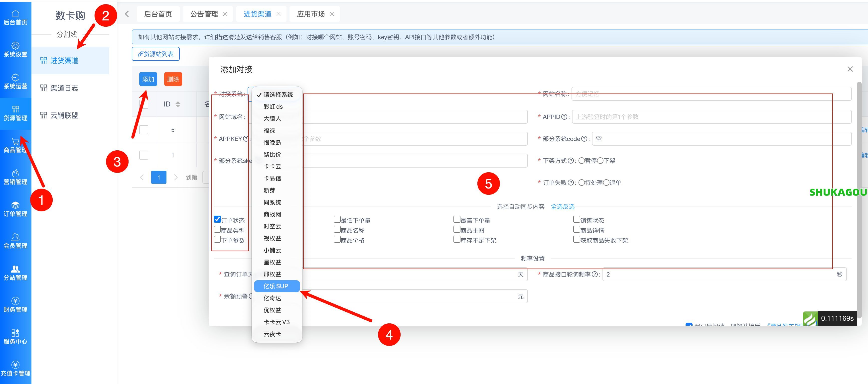Click the 添加 button
868x384 pixels.
pyautogui.click(x=148, y=79)
